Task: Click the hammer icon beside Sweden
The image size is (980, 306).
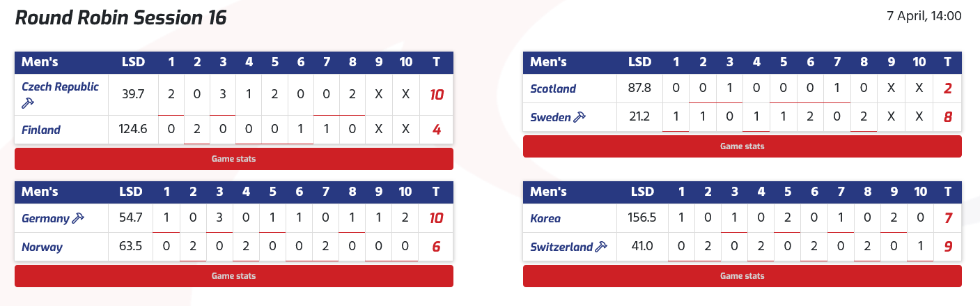Action: click(x=580, y=117)
